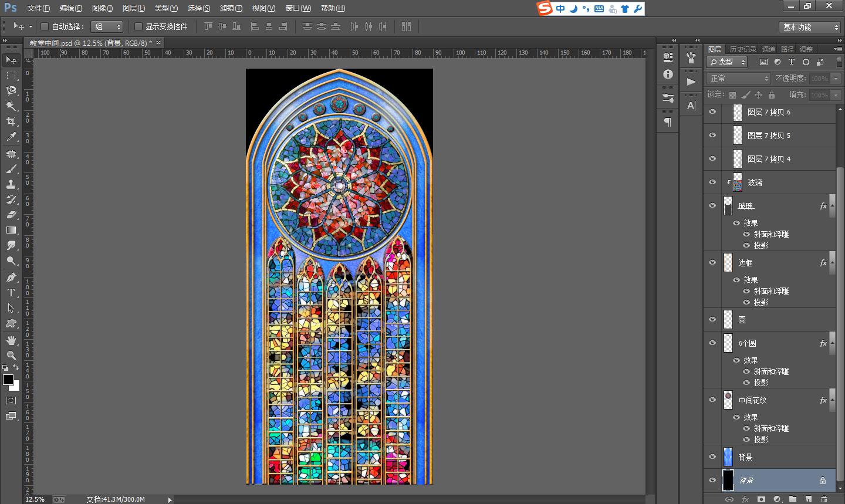Screen dimensions: 845x504
Task: Hide the 图层 7 拷贝 6 layer
Action: 712,111
